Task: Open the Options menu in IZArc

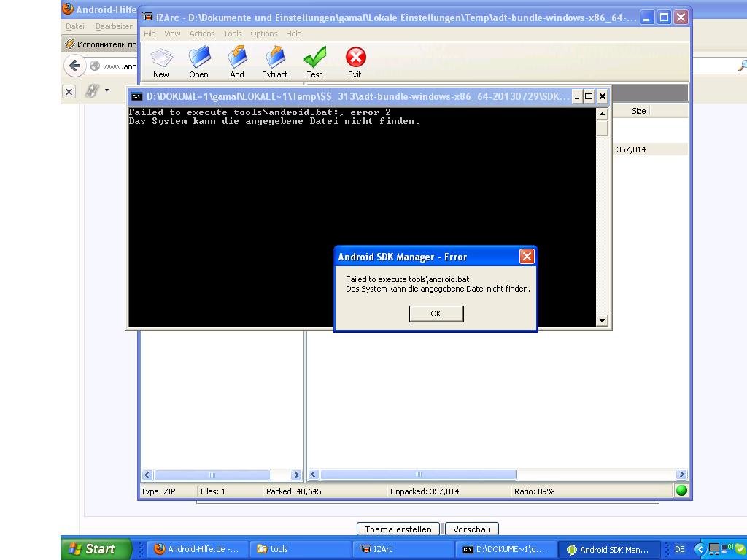Action: point(264,34)
